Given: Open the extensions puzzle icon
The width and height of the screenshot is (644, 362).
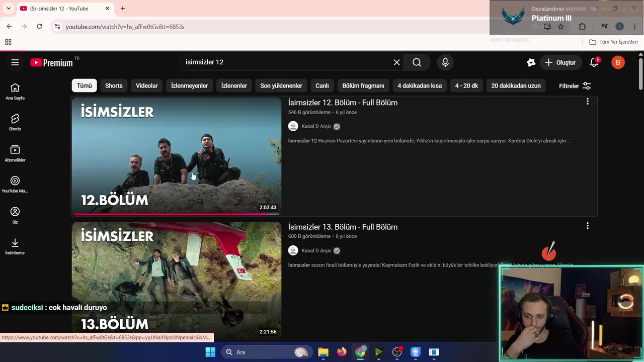Looking at the screenshot, I should [x=582, y=27].
